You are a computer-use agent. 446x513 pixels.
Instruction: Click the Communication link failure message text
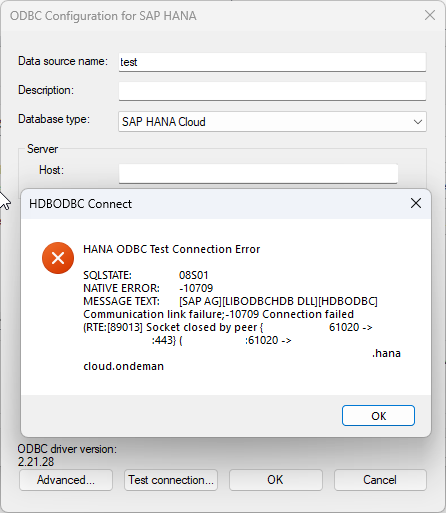tap(218, 314)
